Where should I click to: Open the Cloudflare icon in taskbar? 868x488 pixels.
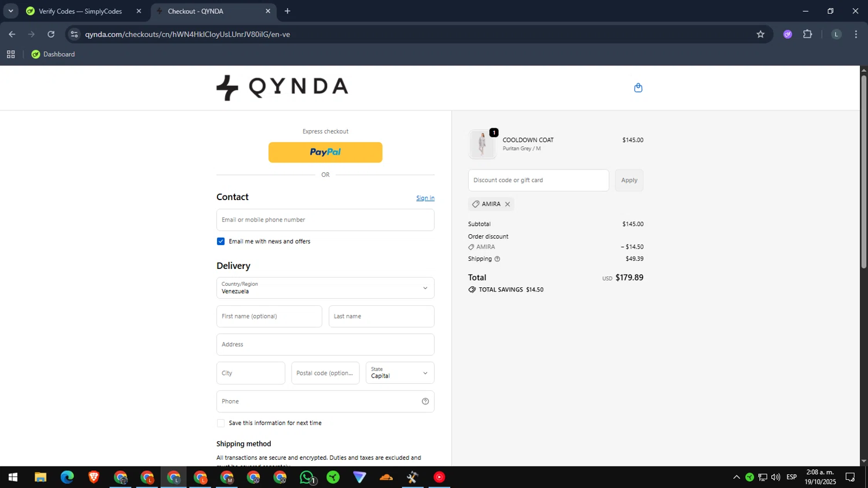pyautogui.click(x=386, y=477)
